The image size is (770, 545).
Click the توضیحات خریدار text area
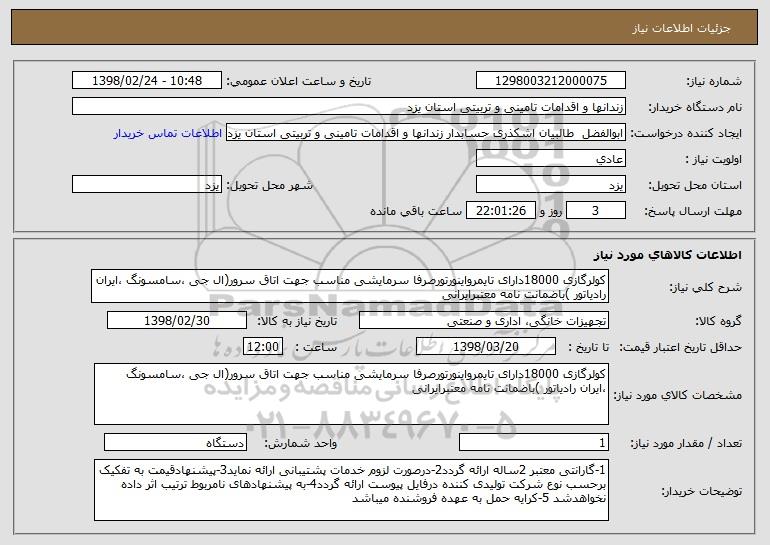point(351,490)
